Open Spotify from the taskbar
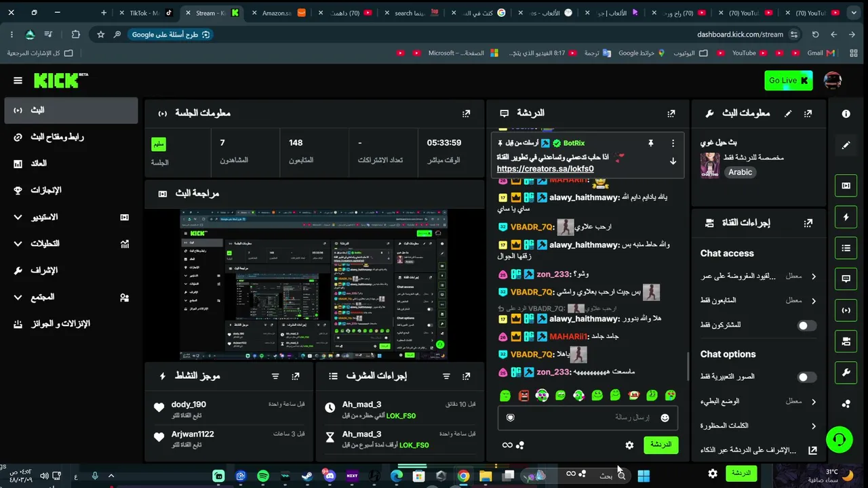868x488 pixels. 263,476
